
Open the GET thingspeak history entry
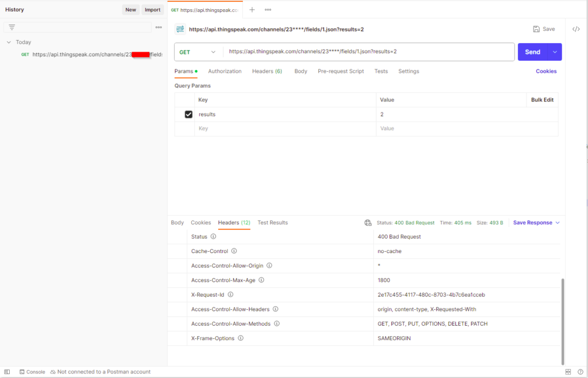[92, 54]
